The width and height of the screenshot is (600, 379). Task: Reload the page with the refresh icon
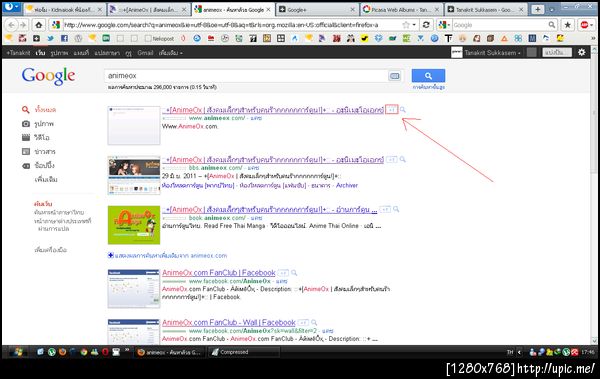tap(426, 25)
